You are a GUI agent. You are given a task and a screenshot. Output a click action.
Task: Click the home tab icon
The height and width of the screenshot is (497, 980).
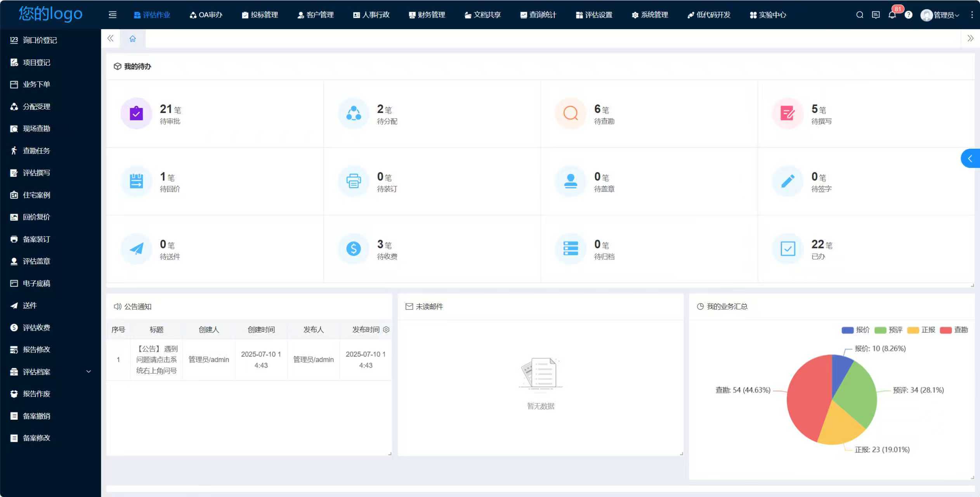(x=133, y=38)
